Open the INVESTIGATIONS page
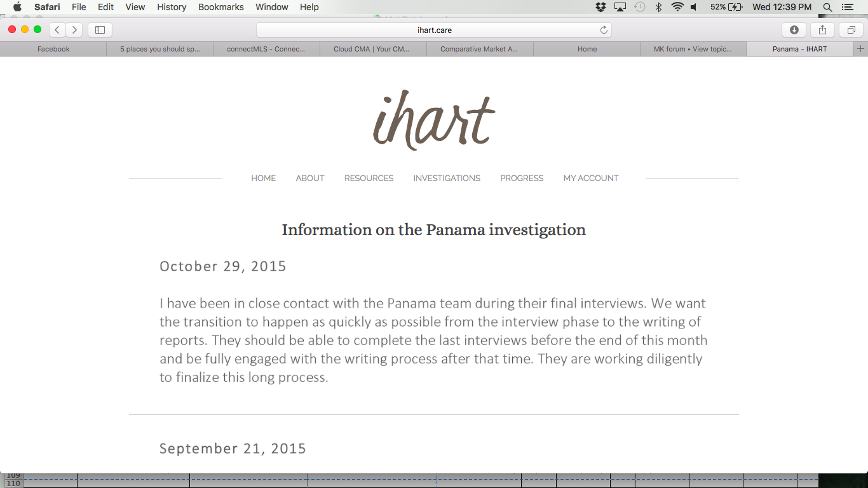The width and height of the screenshot is (868, 488). click(447, 178)
